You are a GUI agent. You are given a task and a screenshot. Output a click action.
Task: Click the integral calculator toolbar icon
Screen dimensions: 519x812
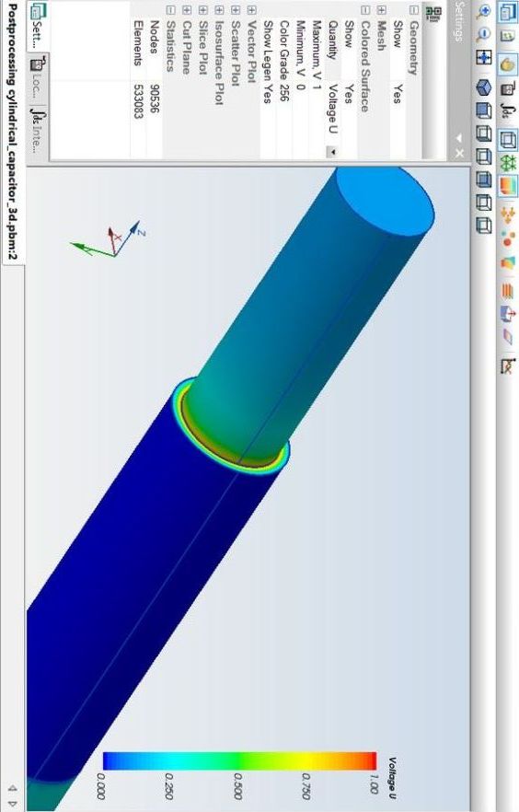click(508, 110)
